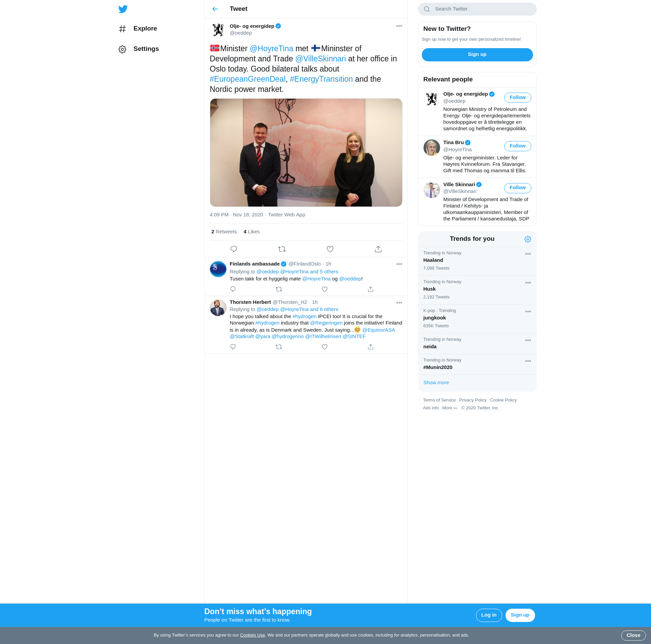Open the tweet's meeting photo
The width and height of the screenshot is (651, 644).
point(306,153)
